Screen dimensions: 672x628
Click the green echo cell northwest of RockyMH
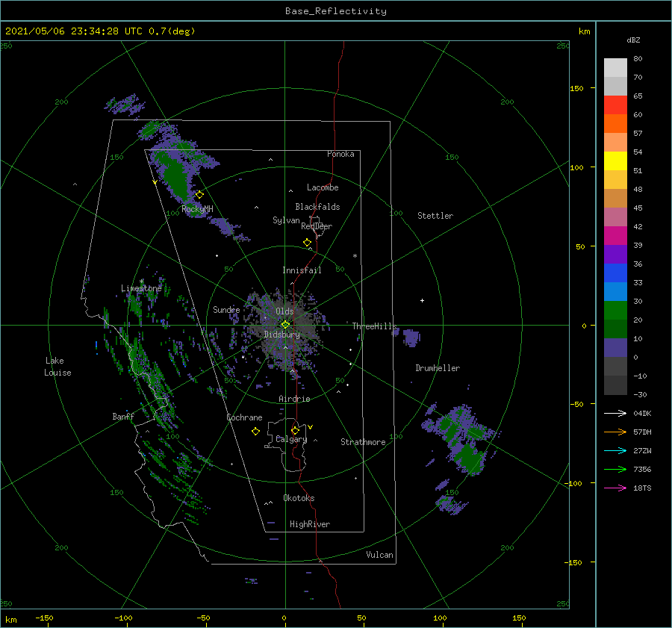coord(175,178)
